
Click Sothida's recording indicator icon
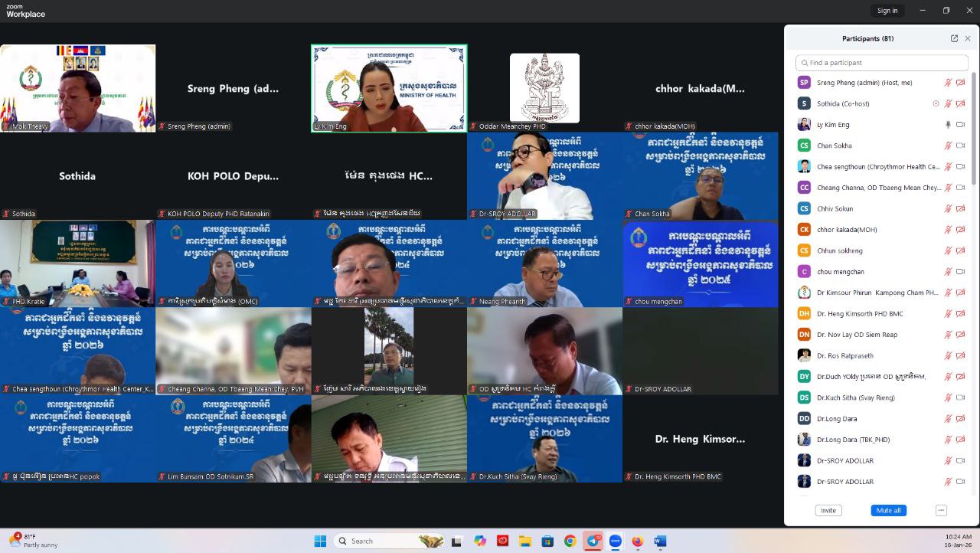point(936,103)
